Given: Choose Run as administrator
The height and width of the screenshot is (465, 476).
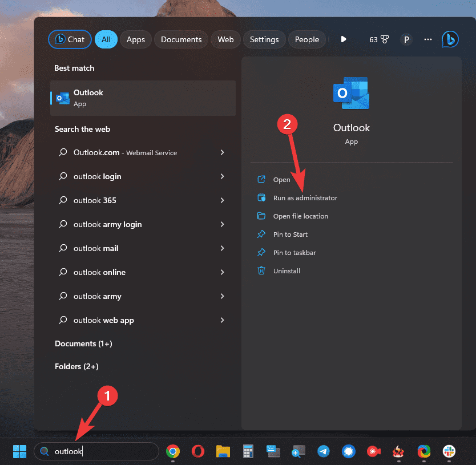Looking at the screenshot, I should pyautogui.click(x=305, y=198).
